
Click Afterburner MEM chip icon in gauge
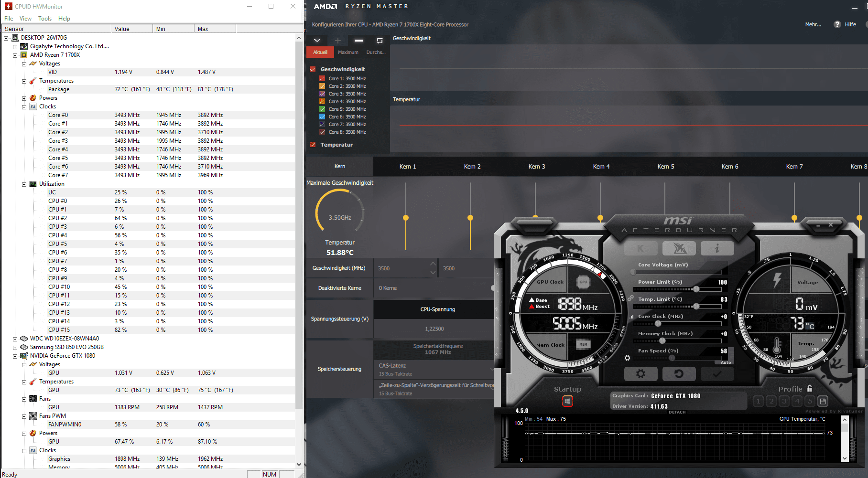[583, 344]
